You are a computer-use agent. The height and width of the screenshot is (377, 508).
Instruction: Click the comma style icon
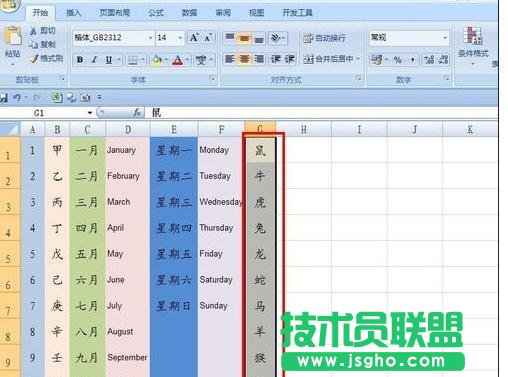pos(413,60)
